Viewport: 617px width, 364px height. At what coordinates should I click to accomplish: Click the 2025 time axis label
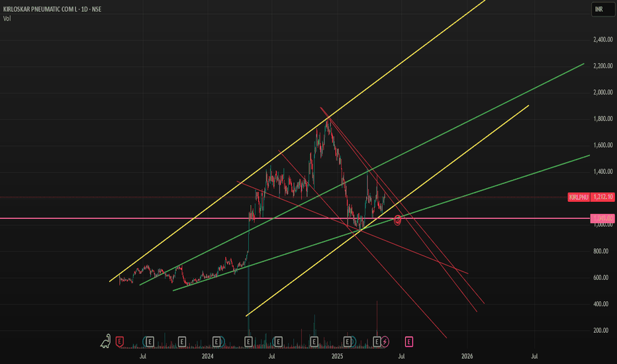(x=337, y=356)
